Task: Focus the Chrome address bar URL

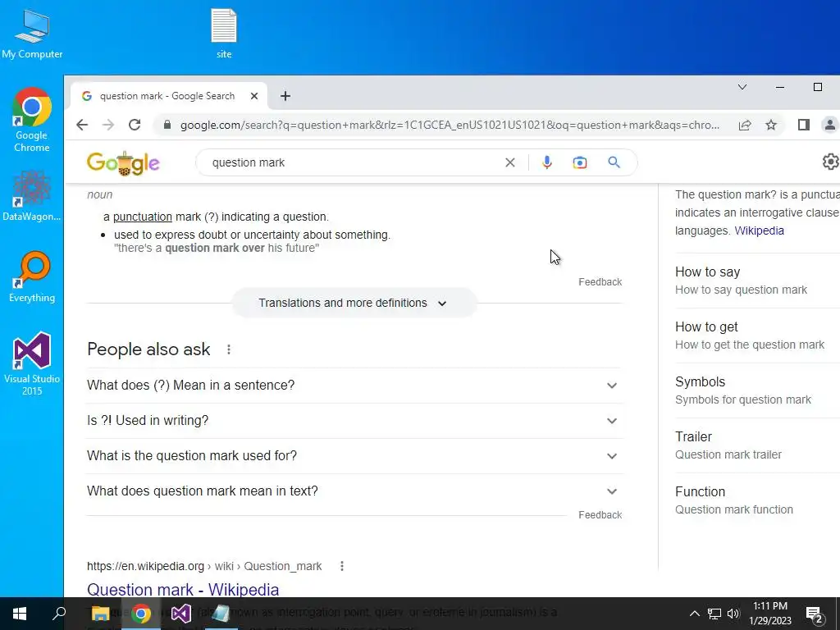Action: point(450,125)
